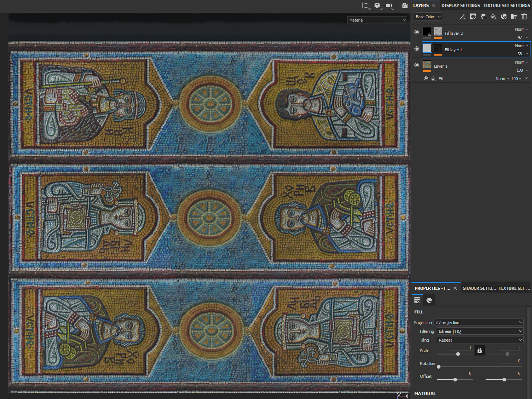Image resolution: width=532 pixels, height=399 pixels.
Task: Delete the selected layer with trash icon
Action: [524, 16]
